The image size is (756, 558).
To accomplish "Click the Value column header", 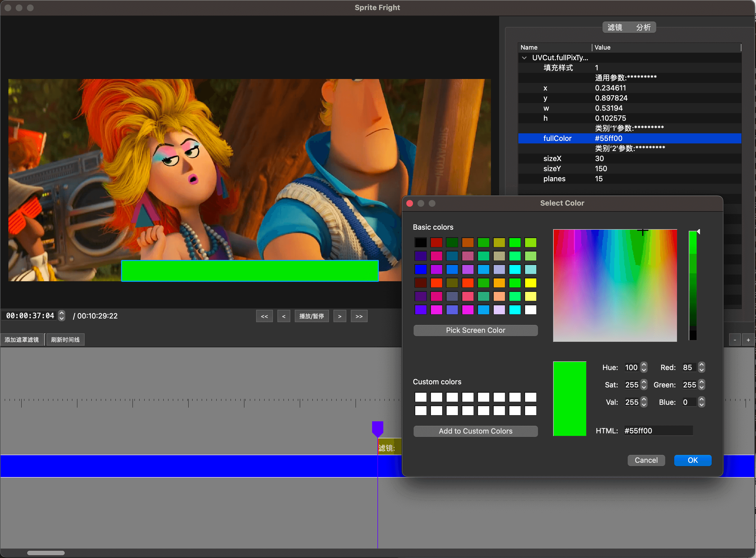I will click(666, 48).
